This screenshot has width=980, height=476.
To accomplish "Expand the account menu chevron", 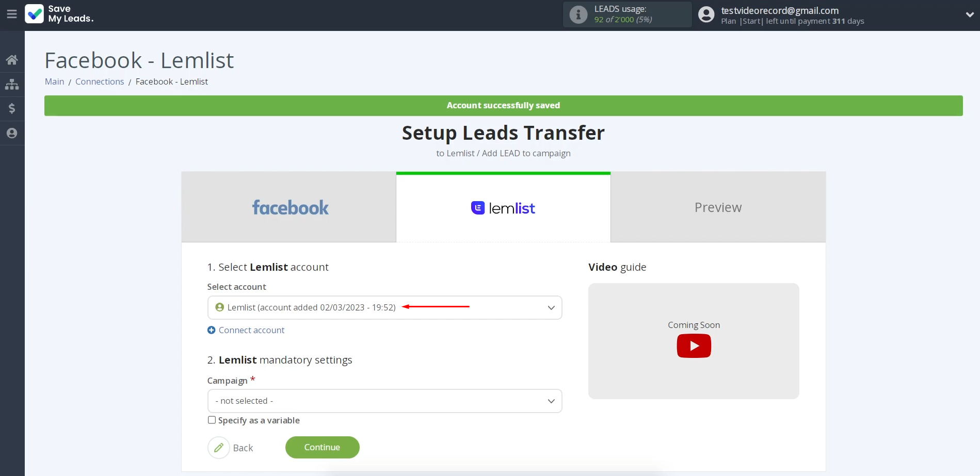I will [970, 14].
